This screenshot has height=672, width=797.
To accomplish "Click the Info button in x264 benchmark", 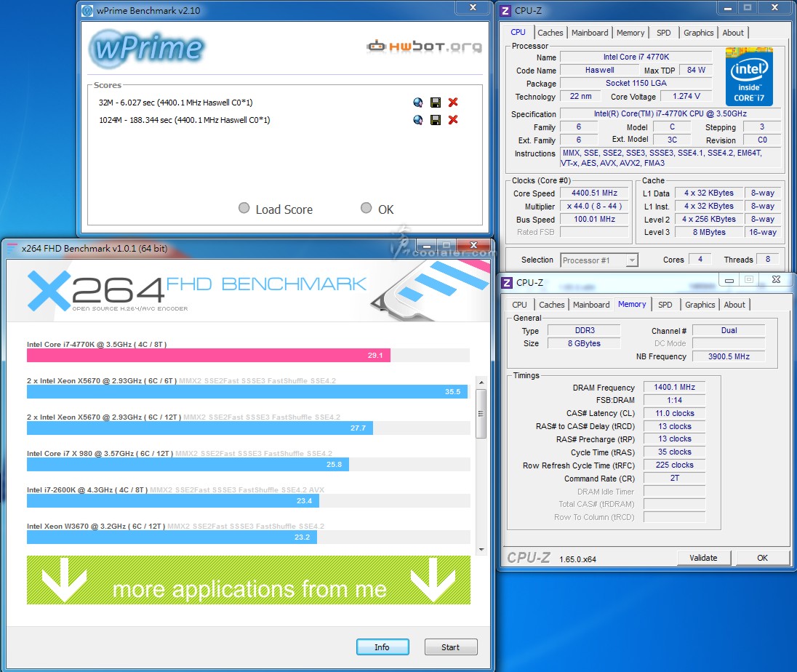I will (x=383, y=647).
